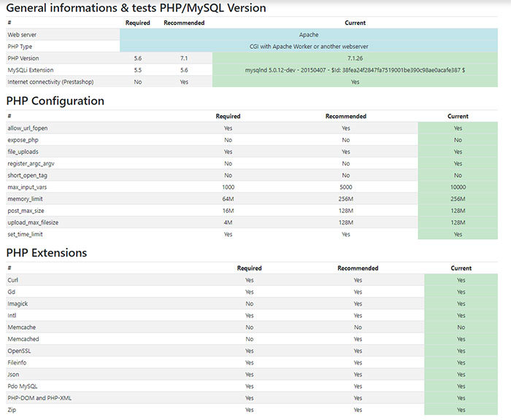Screen dimensions: 511x420
Task: Click 'Recommended' header in PHP Configuration table
Action: pyautogui.click(x=346, y=116)
